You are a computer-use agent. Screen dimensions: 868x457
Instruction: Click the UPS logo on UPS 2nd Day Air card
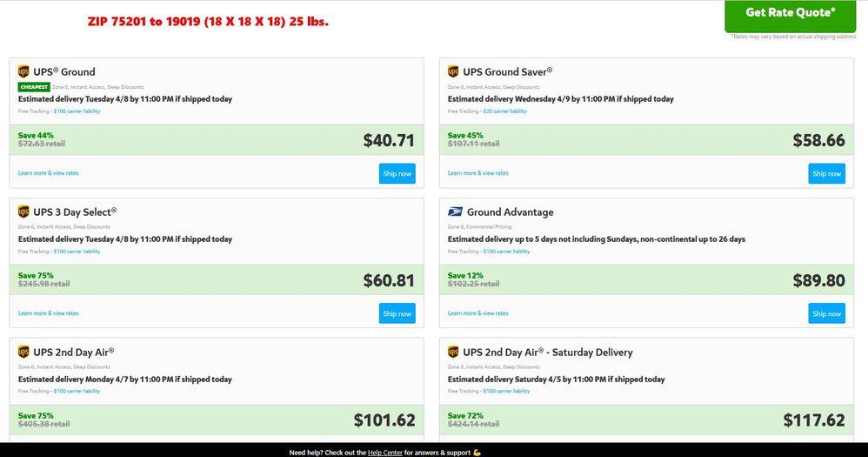(x=23, y=352)
